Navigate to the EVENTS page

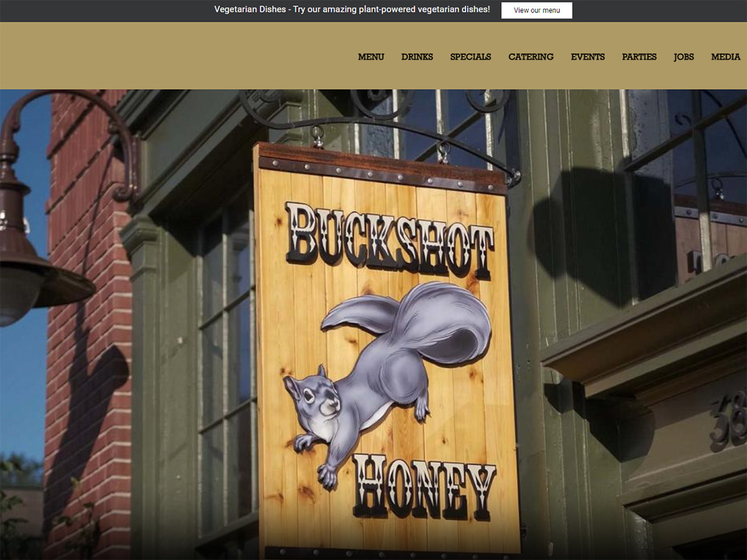pyautogui.click(x=588, y=57)
